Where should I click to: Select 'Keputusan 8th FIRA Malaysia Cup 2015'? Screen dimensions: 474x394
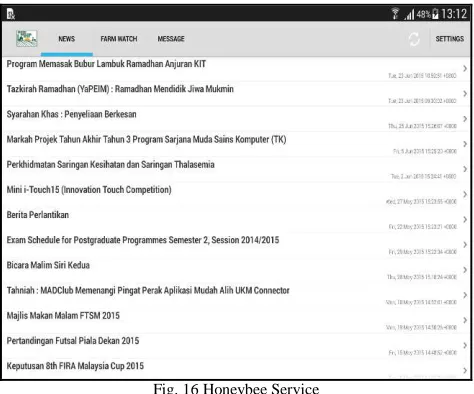pyautogui.click(x=75, y=366)
